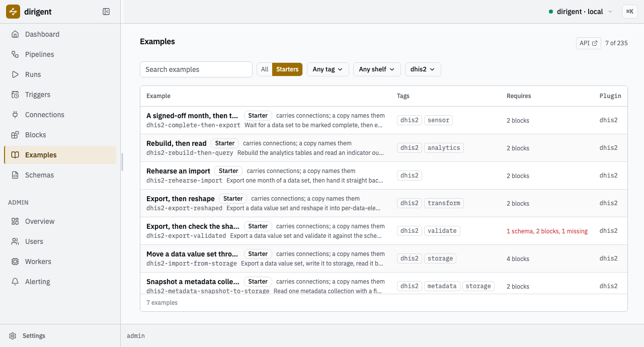The height and width of the screenshot is (347, 644).
Task: Click the Pipelines icon in sidebar
Action: pos(15,54)
